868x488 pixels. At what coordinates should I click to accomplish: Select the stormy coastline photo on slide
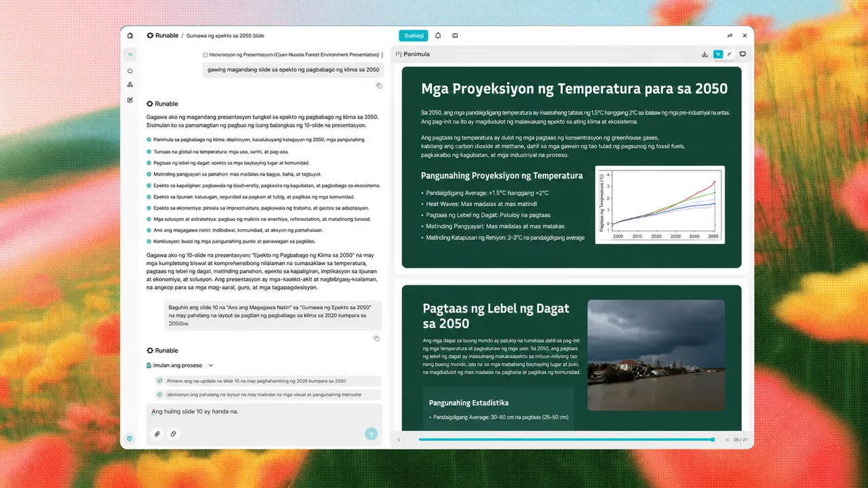[656, 355]
